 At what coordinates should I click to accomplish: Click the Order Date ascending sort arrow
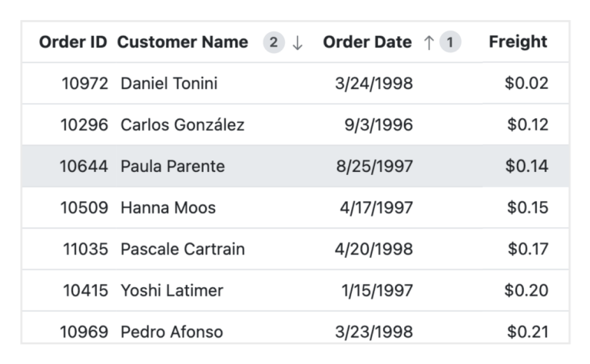point(429,43)
